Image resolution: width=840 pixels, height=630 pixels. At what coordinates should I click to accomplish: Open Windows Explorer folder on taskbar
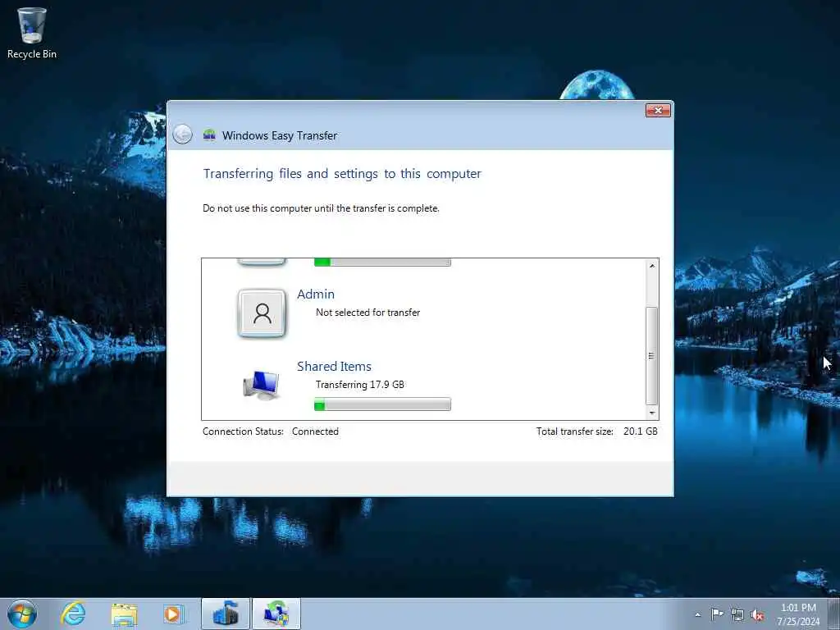(124, 614)
